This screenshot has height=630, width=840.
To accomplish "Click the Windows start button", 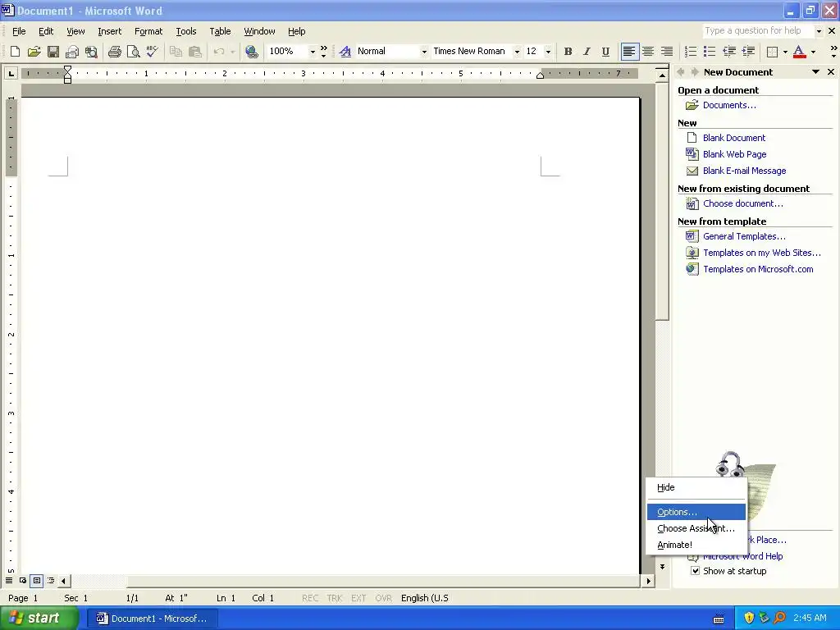I will (x=39, y=619).
